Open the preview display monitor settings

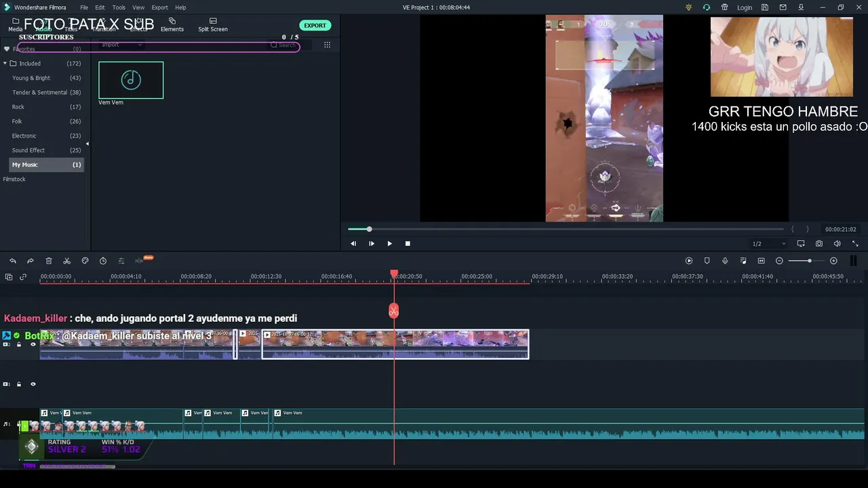pos(801,243)
